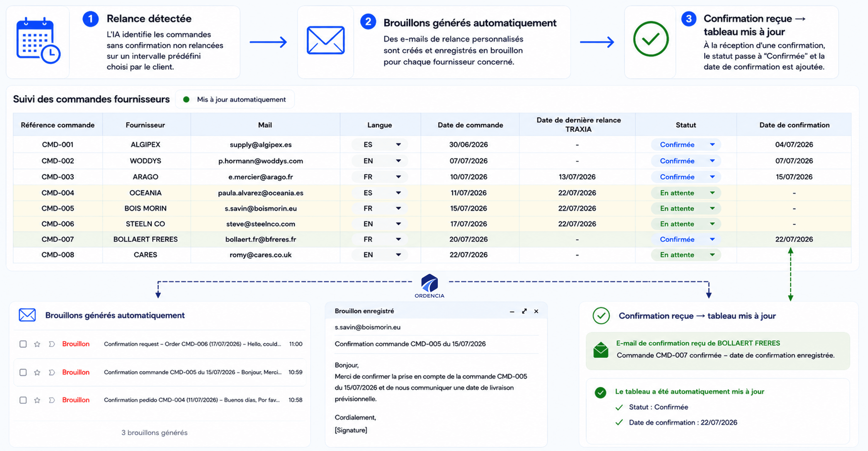
Task: Click the '3 brouillons générés' footer text
Action: pyautogui.click(x=154, y=432)
